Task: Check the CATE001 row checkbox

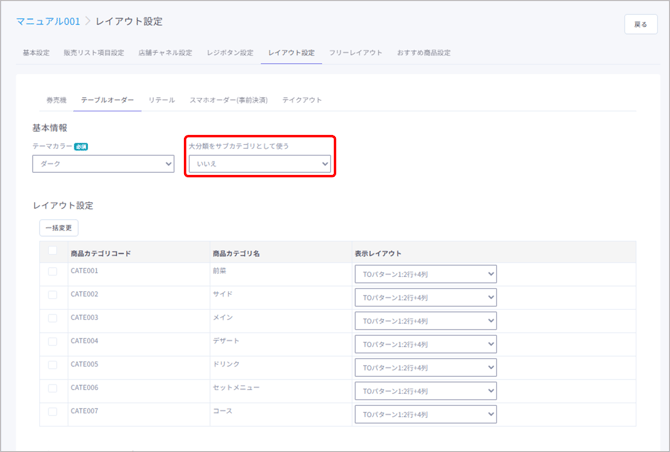Action: [x=53, y=271]
